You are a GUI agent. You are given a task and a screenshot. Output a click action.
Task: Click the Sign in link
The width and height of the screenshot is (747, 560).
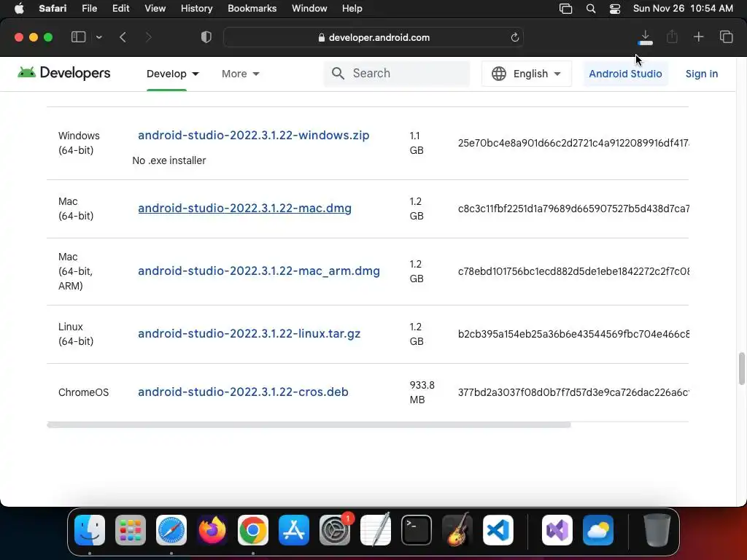coord(701,74)
